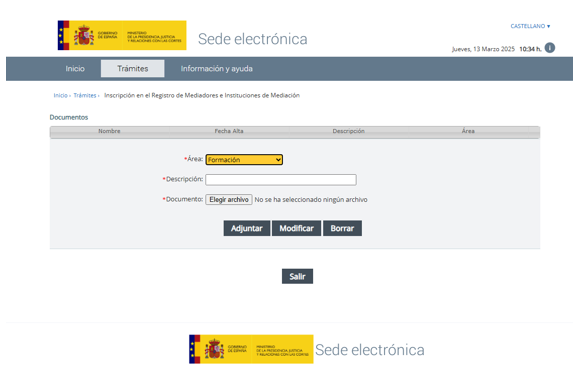Click the Fecha Alta column header
Viewport: 581px width, 375px height.
[229, 131]
